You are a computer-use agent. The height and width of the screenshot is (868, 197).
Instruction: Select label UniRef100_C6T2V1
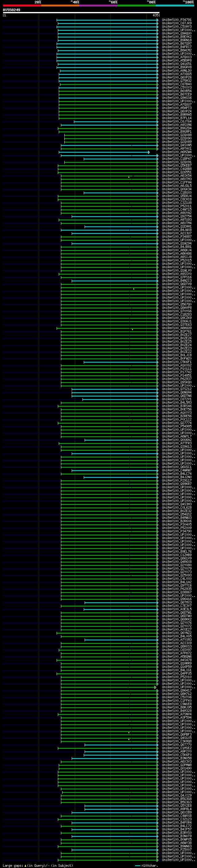176,399
